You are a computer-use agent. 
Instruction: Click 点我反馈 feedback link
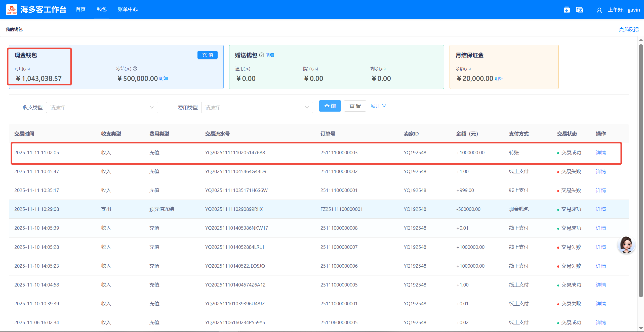pos(628,29)
